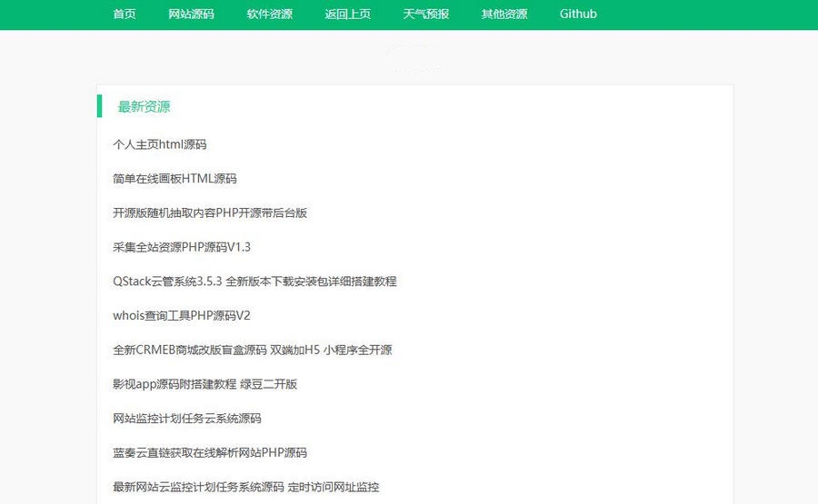
Task: Open the 网站源码 menu item
Action: coord(191,14)
